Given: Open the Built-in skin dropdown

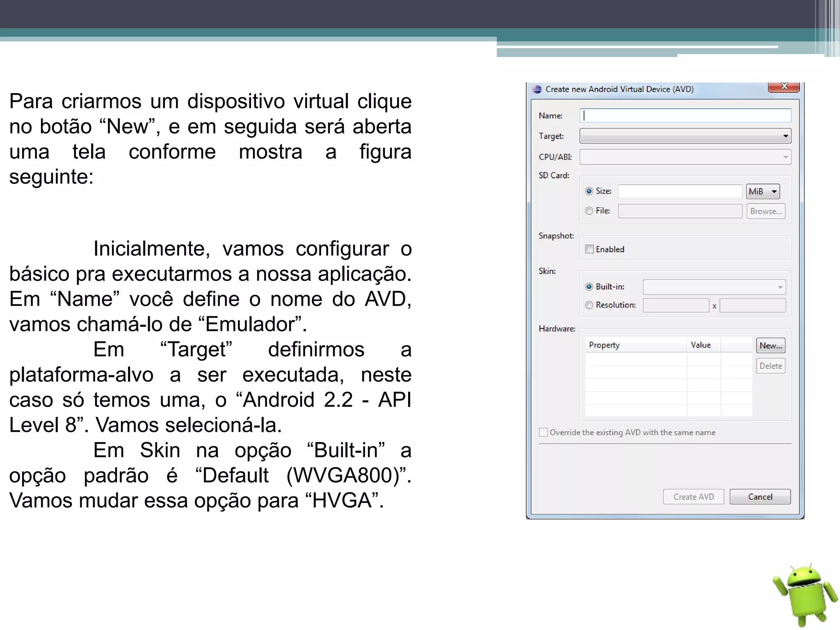Looking at the screenshot, I should (x=714, y=287).
